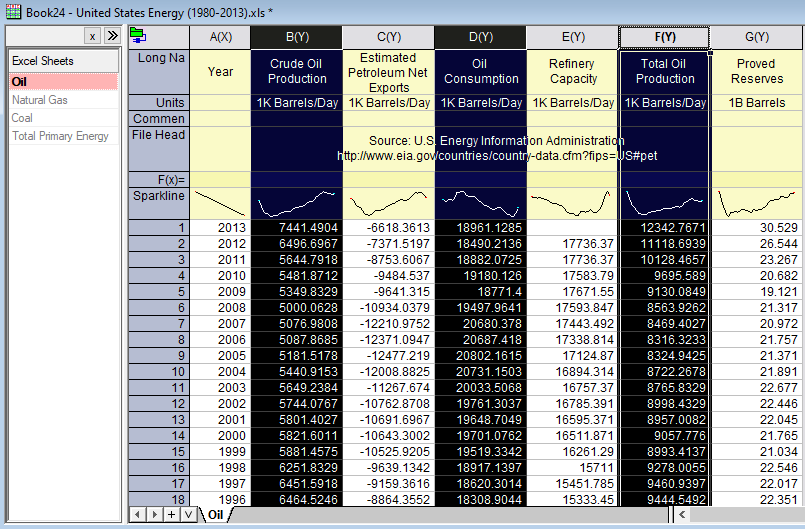Viewport: 805px width, 529px height.
Task: Select column A(X) header
Action: pyautogui.click(x=220, y=37)
